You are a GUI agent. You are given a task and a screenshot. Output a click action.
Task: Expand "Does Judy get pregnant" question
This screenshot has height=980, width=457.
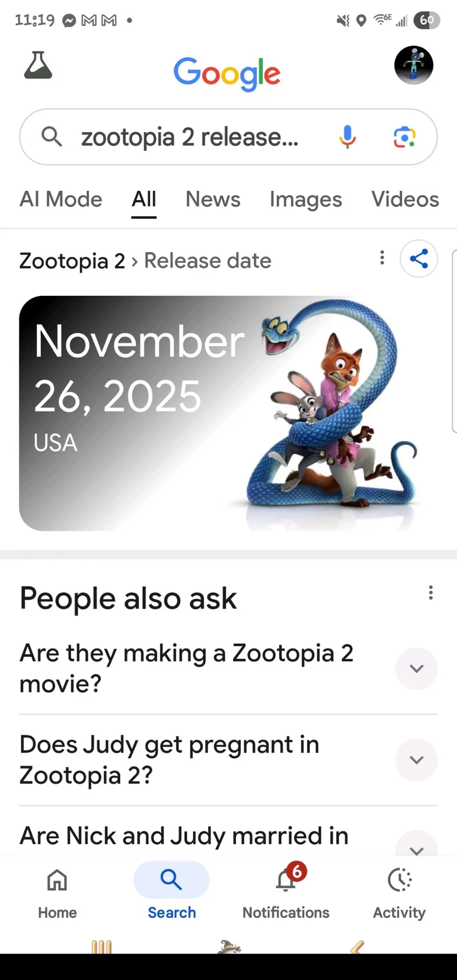pos(416,760)
